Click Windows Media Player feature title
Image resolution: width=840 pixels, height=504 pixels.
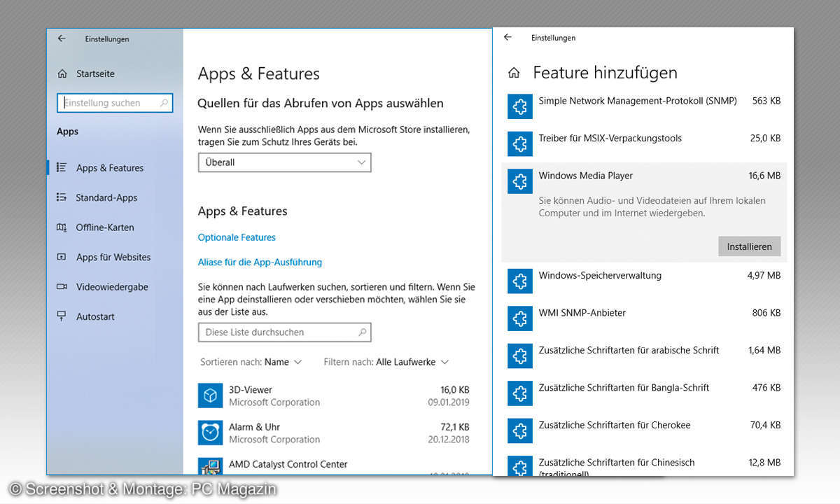tap(586, 176)
